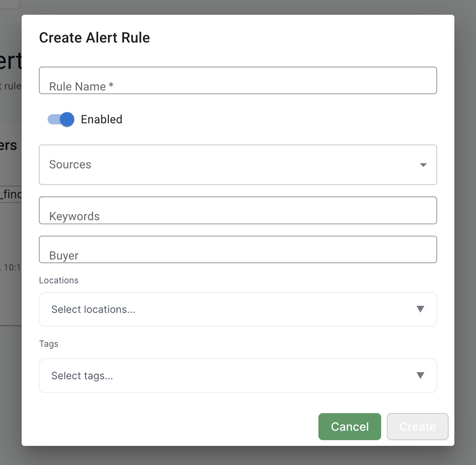Open the "Select locations..." combo box
The image size is (476, 465).
238,309
